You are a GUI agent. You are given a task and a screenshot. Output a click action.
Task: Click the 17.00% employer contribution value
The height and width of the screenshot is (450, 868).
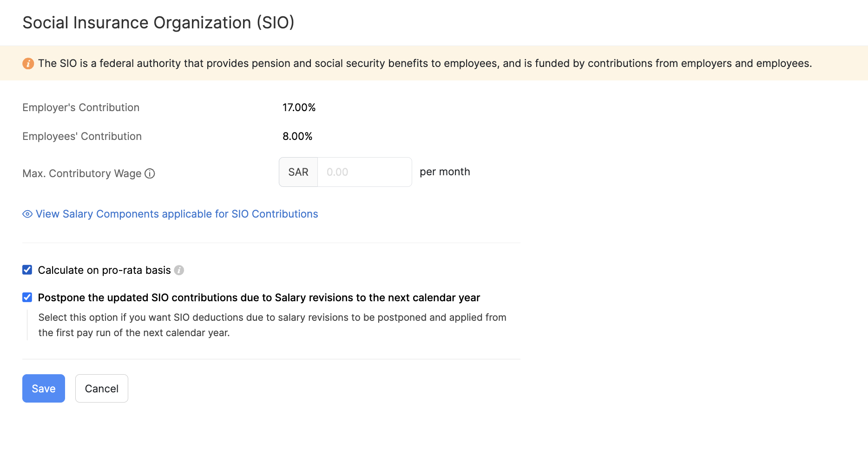coord(299,107)
